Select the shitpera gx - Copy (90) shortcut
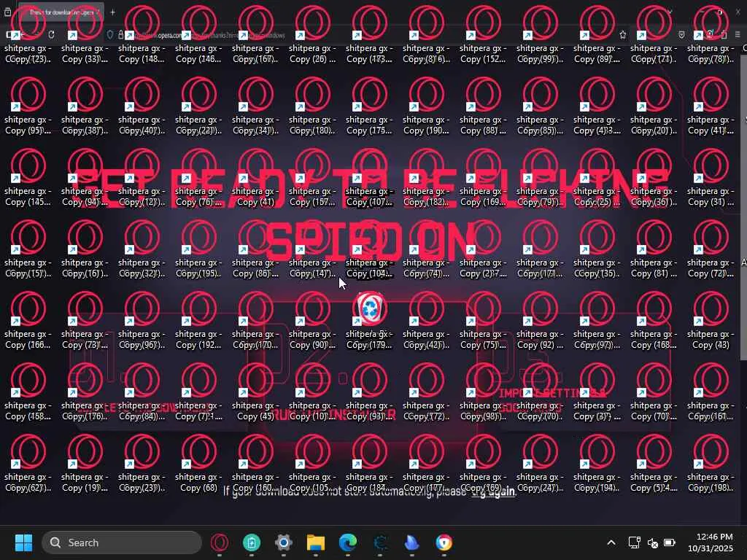Image resolution: width=747 pixels, height=560 pixels. click(312, 320)
